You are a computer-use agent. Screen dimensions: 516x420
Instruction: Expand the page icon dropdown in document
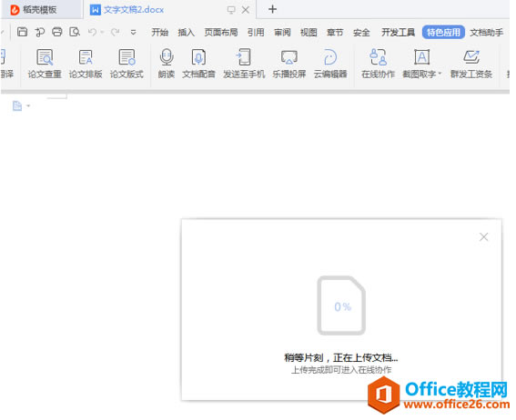(28, 105)
